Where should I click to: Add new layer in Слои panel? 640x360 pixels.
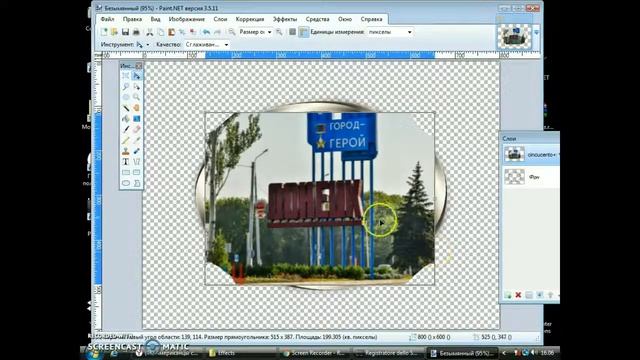[508, 295]
